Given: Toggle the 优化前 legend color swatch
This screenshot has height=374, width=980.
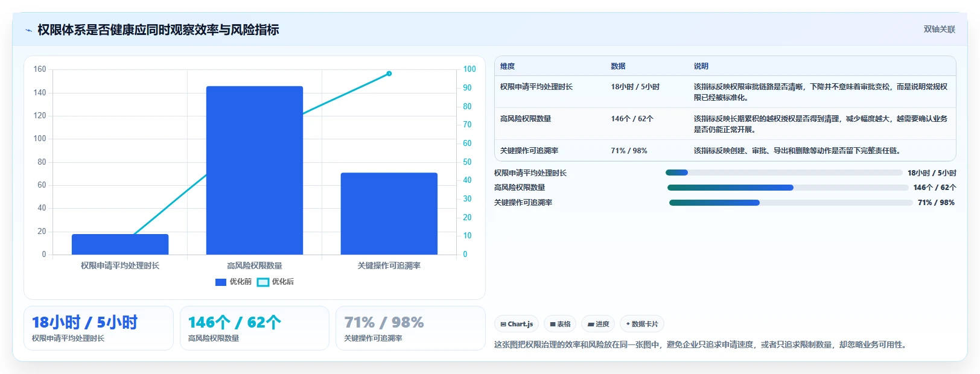Looking at the screenshot, I should click(221, 282).
